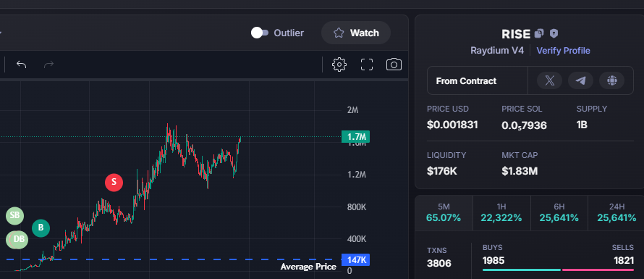The height and width of the screenshot is (279, 644).
Task: Click the liquidity value $176K
Action: (x=442, y=171)
